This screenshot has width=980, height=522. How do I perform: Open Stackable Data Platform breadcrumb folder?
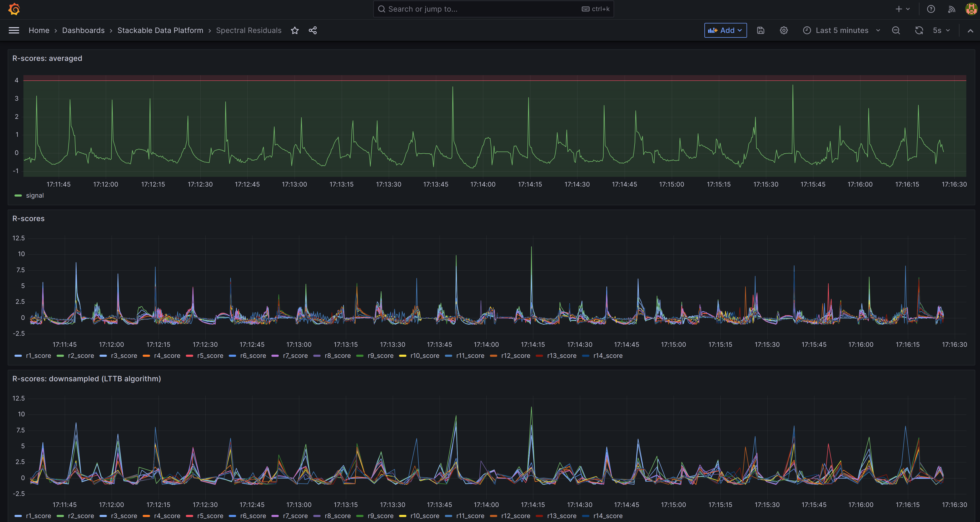(160, 31)
